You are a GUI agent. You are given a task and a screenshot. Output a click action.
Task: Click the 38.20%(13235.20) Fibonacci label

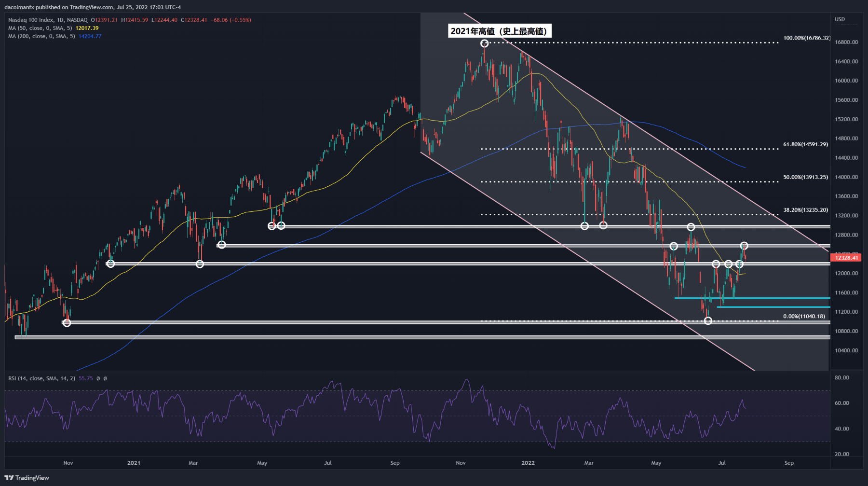[x=806, y=210]
